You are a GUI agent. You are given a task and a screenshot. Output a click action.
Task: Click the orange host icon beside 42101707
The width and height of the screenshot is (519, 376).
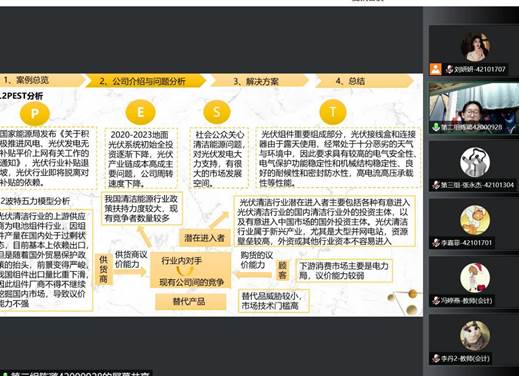pos(435,69)
